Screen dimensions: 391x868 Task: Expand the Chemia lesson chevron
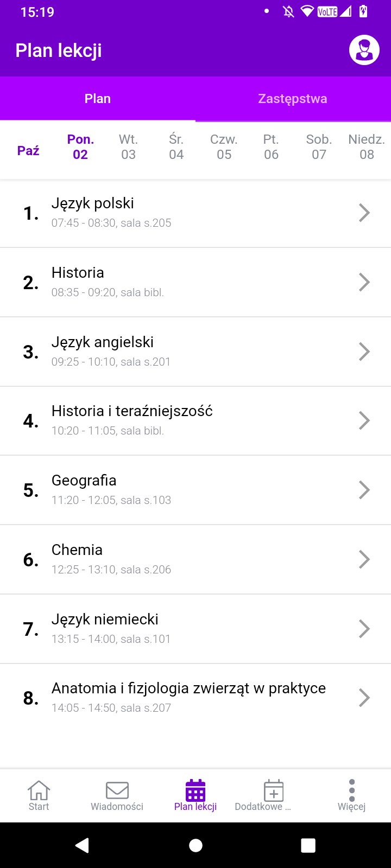364,559
